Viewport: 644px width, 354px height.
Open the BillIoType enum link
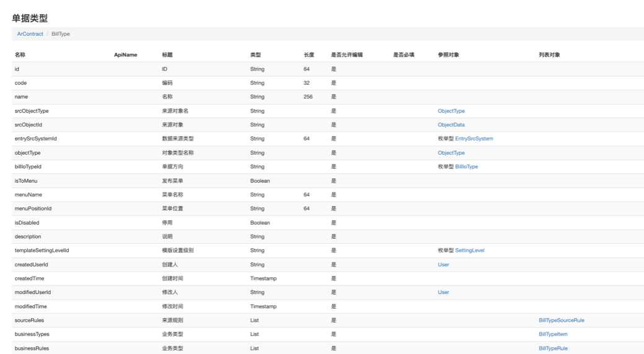coord(466,166)
